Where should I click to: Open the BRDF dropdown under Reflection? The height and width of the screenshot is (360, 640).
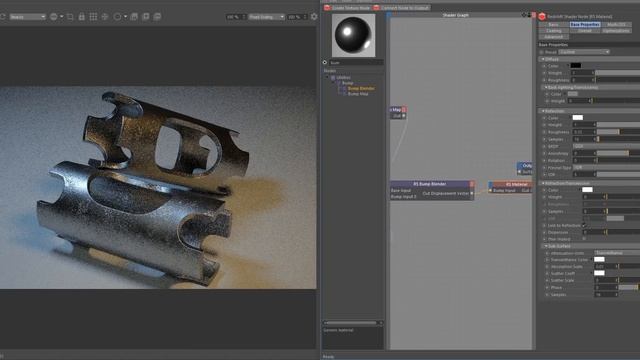pyautogui.click(x=606, y=146)
